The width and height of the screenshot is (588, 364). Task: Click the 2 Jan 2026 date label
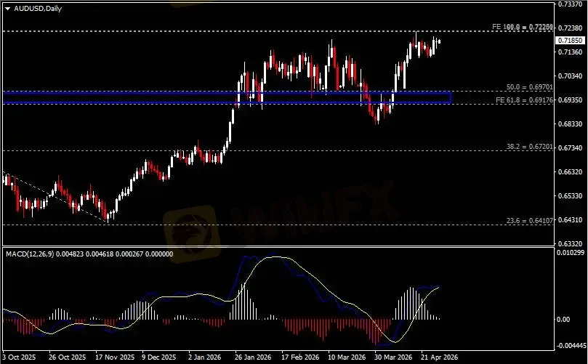point(204,357)
